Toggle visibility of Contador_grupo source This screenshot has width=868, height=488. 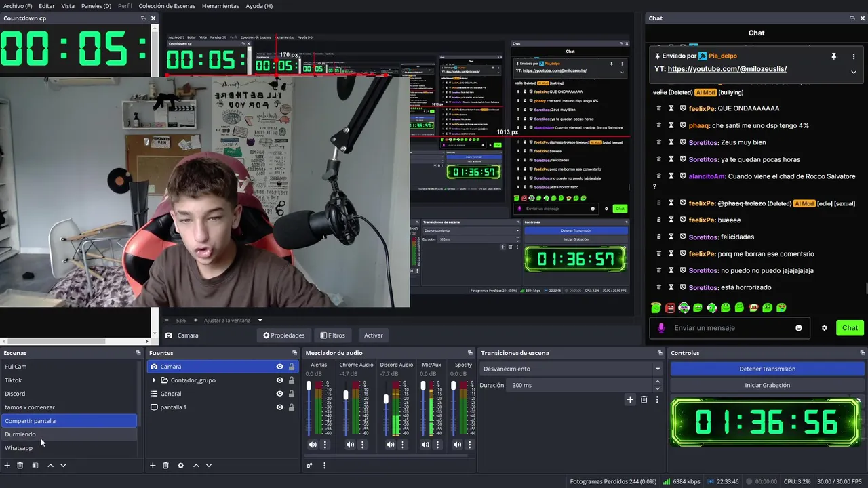pos(279,380)
